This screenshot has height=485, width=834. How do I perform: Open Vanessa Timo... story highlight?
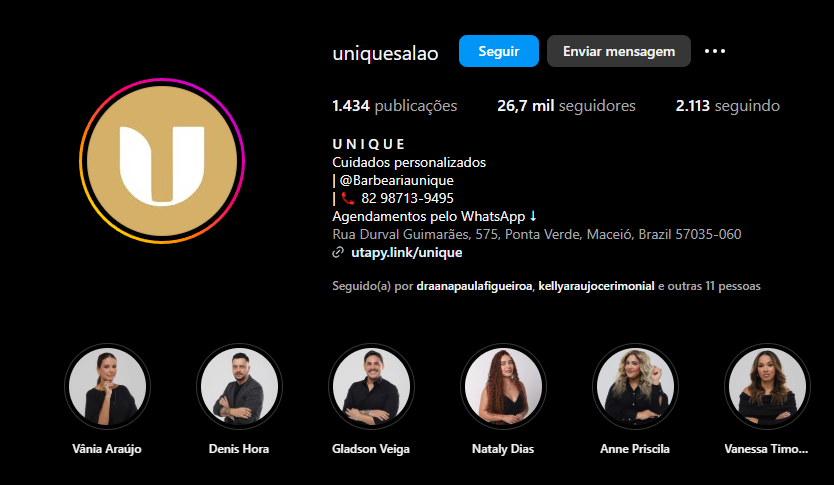(767, 387)
